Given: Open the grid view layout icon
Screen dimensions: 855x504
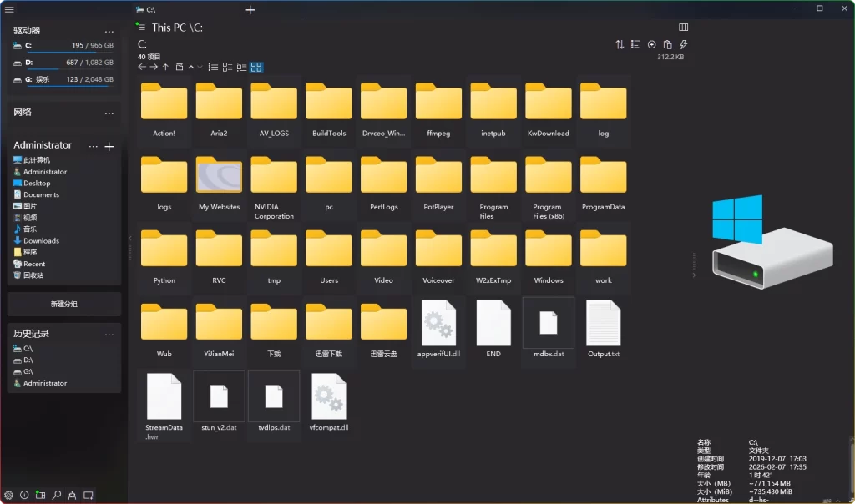Looking at the screenshot, I should (256, 67).
